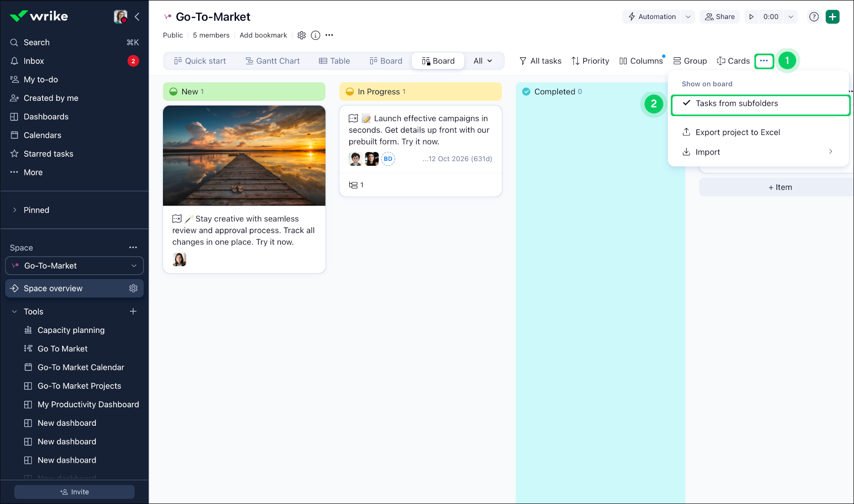Start the timer play button
This screenshot has width=854, height=504.
point(751,17)
